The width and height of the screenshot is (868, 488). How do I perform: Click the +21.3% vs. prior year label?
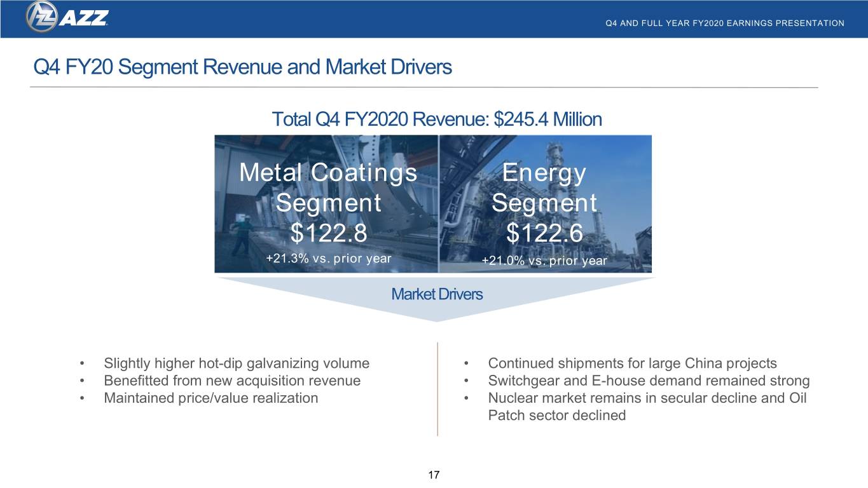pyautogui.click(x=328, y=259)
